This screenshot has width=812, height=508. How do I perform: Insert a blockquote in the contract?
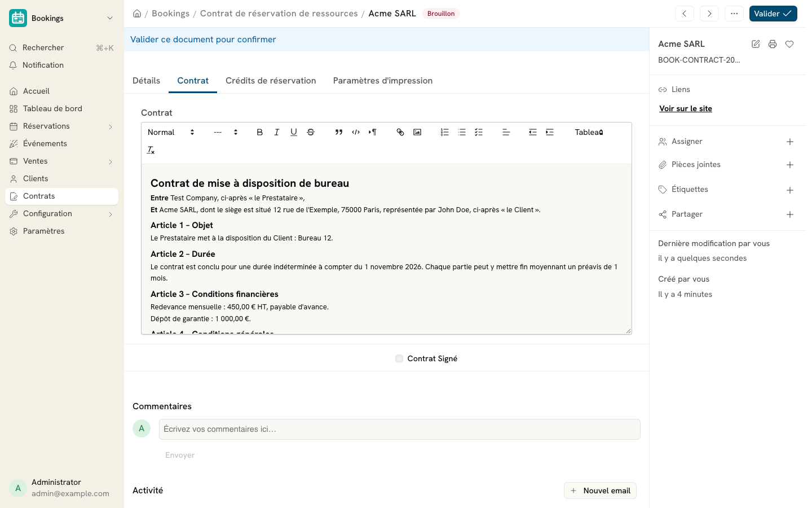tap(338, 132)
